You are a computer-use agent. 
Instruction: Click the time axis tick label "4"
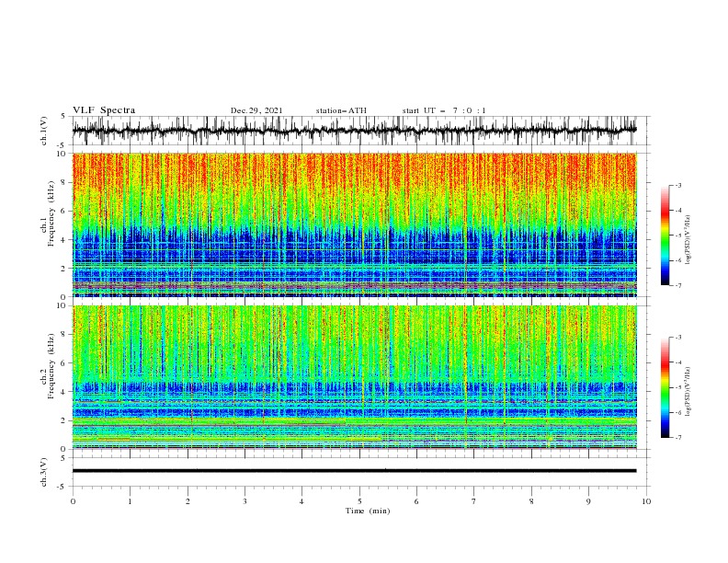[301, 501]
